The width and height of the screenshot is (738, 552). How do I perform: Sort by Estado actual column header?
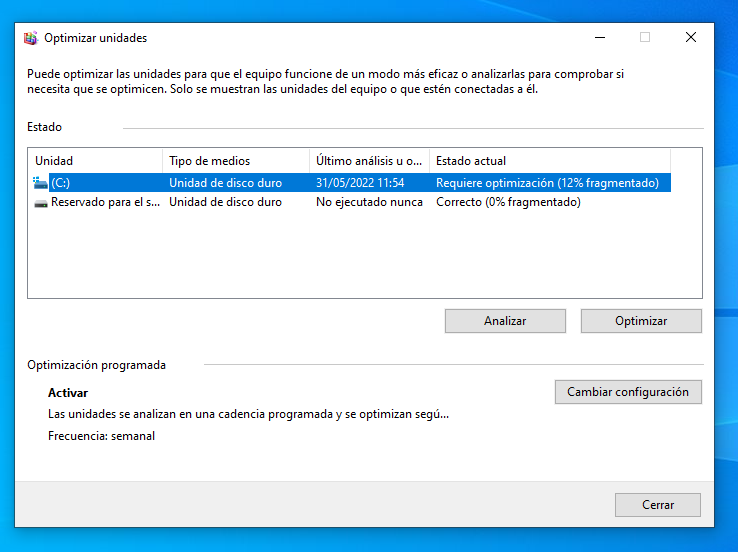[550, 161]
